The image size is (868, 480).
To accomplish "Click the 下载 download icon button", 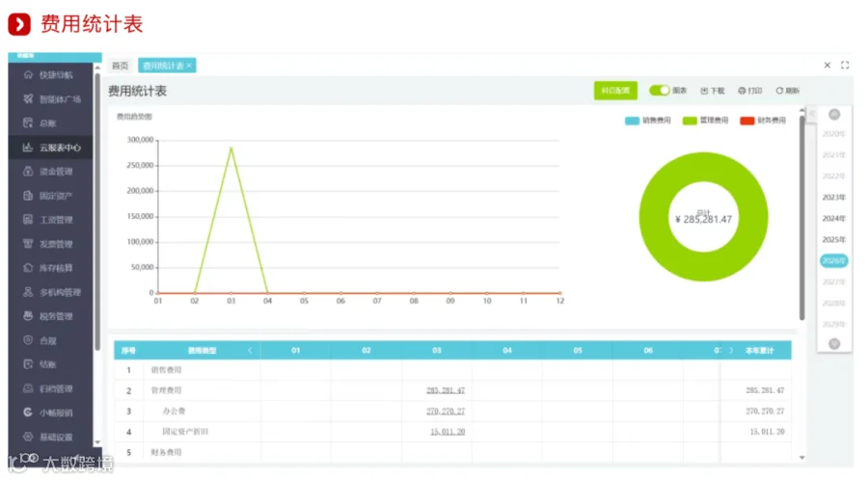I will coord(713,91).
